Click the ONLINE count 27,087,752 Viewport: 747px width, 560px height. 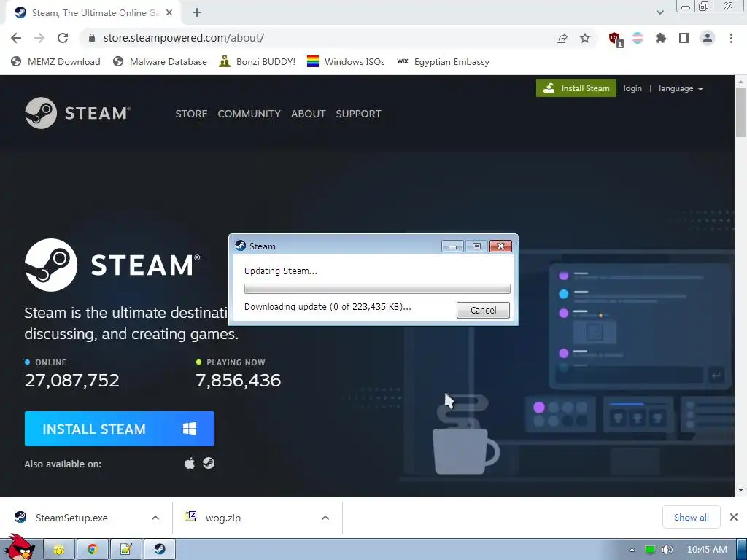tap(72, 380)
